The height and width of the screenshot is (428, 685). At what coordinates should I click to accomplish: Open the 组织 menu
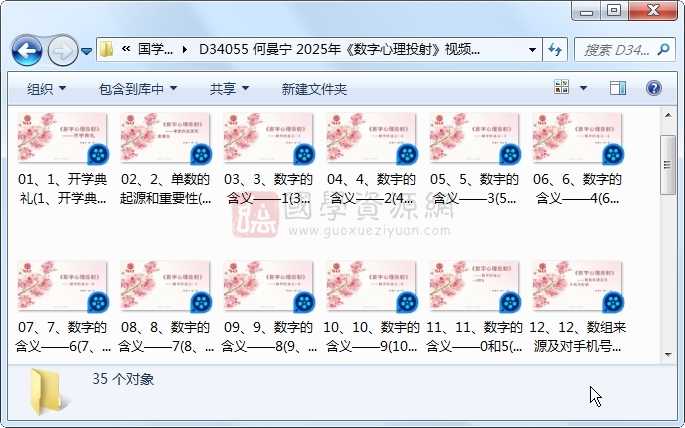pos(46,89)
